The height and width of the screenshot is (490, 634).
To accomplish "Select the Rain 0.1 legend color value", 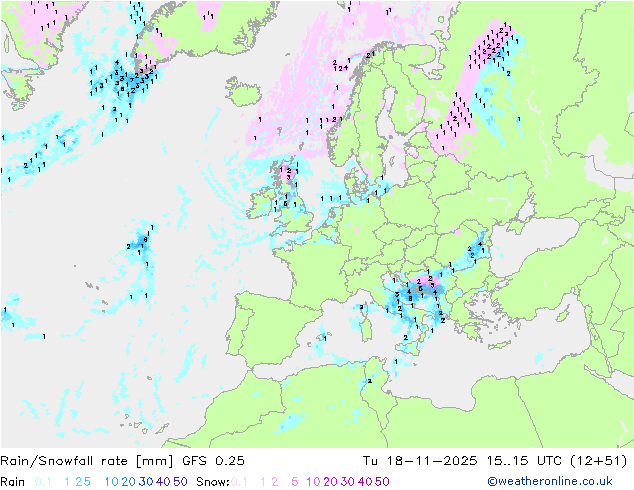I will pos(43,482).
